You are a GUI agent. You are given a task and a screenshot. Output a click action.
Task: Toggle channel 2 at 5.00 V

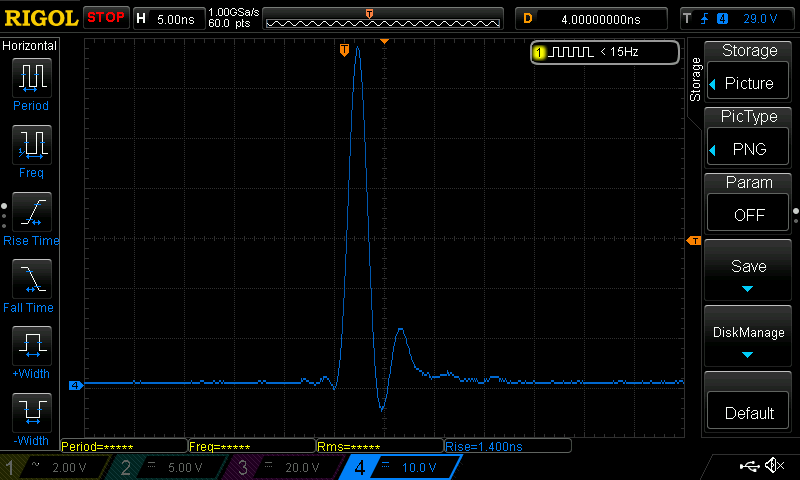165,467
